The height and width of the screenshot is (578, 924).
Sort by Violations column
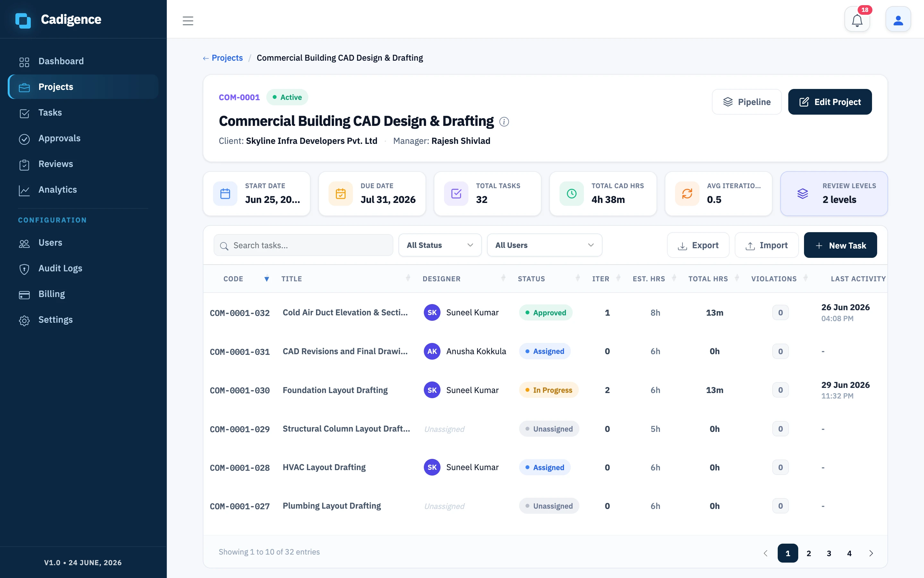779,279
